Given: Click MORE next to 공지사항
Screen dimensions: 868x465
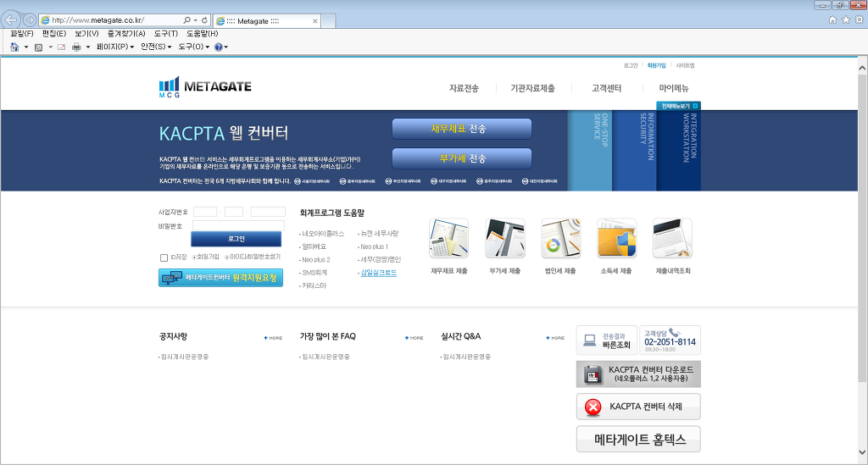Looking at the screenshot, I should 274,338.
